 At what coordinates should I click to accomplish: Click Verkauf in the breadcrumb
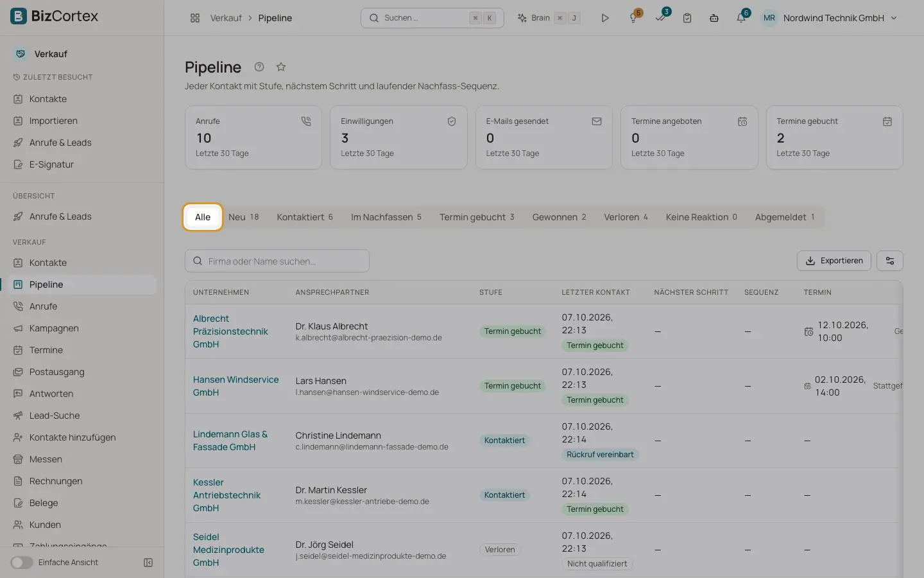226,18
